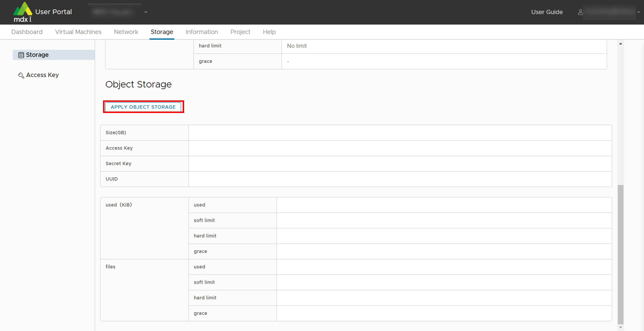
Task: Select Storage item in the sidebar
Action: click(x=37, y=55)
